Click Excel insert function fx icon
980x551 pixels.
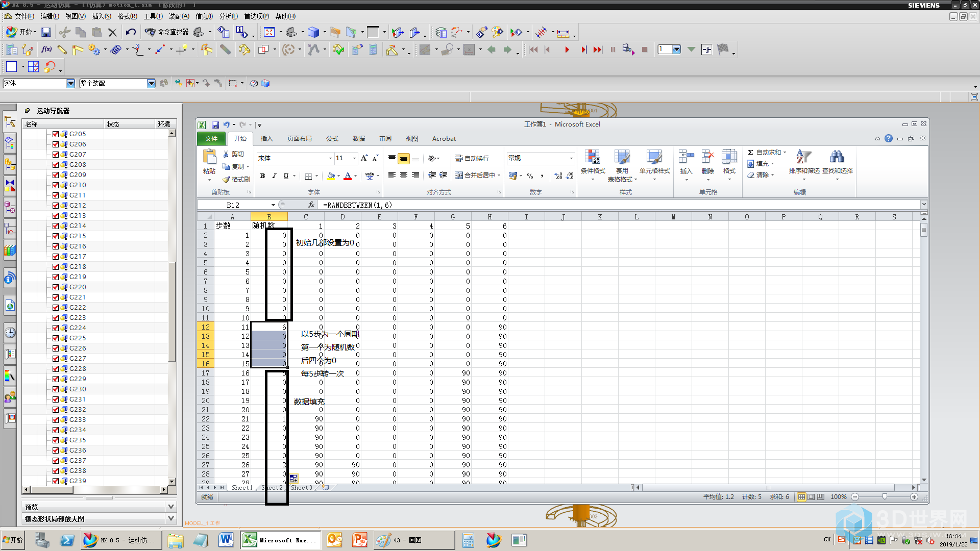coord(311,205)
